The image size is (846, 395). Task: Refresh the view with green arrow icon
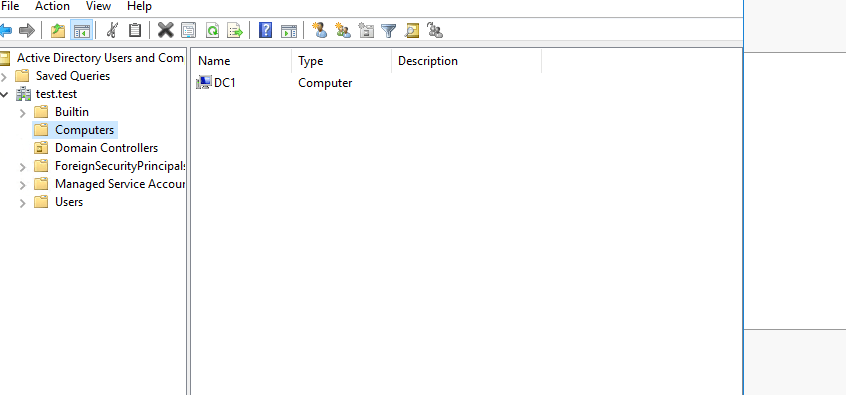212,30
